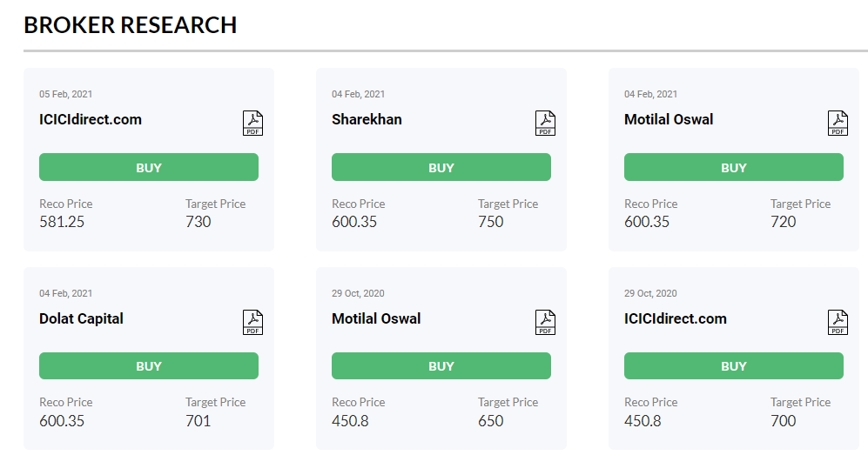Open ICICIdirect.com 29 Oct PDF report
The width and height of the screenshot is (868, 455).
pyautogui.click(x=838, y=322)
